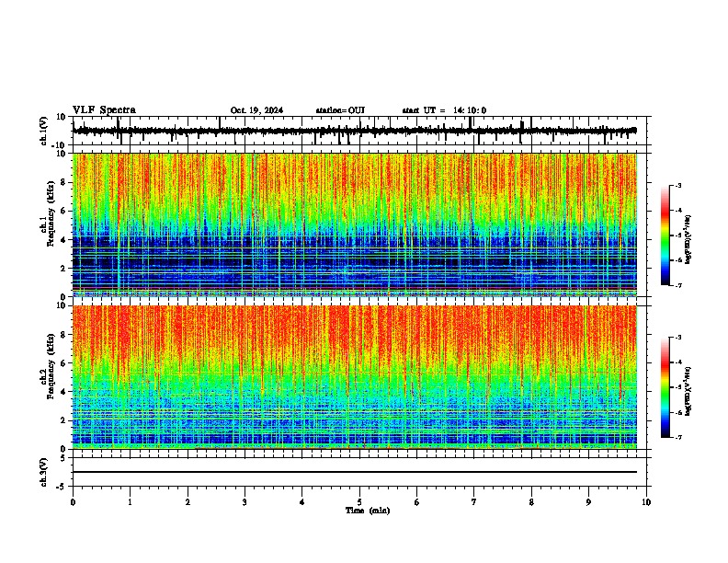Click time axis tick label "0"
The image size is (728, 563).
[73, 502]
